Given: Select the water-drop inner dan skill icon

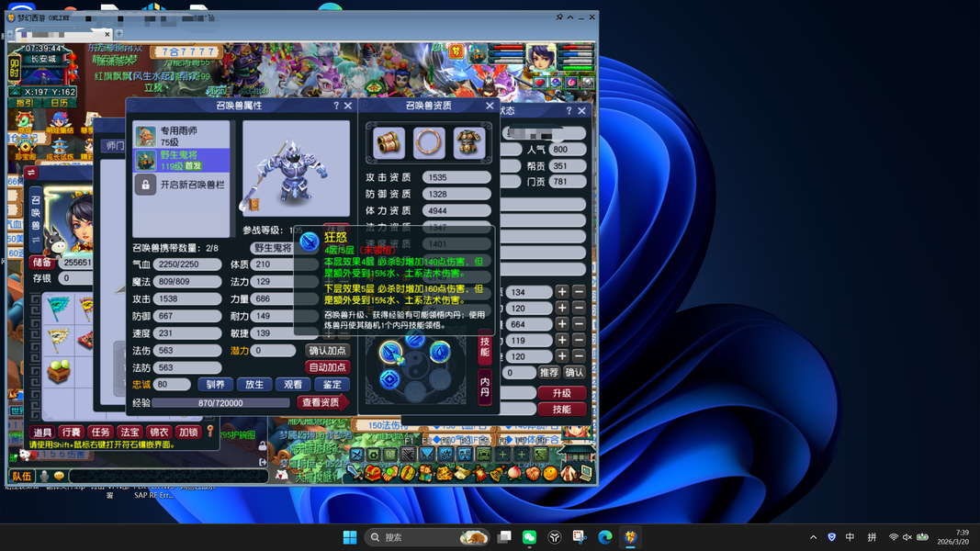Looking at the screenshot, I should tap(440, 352).
